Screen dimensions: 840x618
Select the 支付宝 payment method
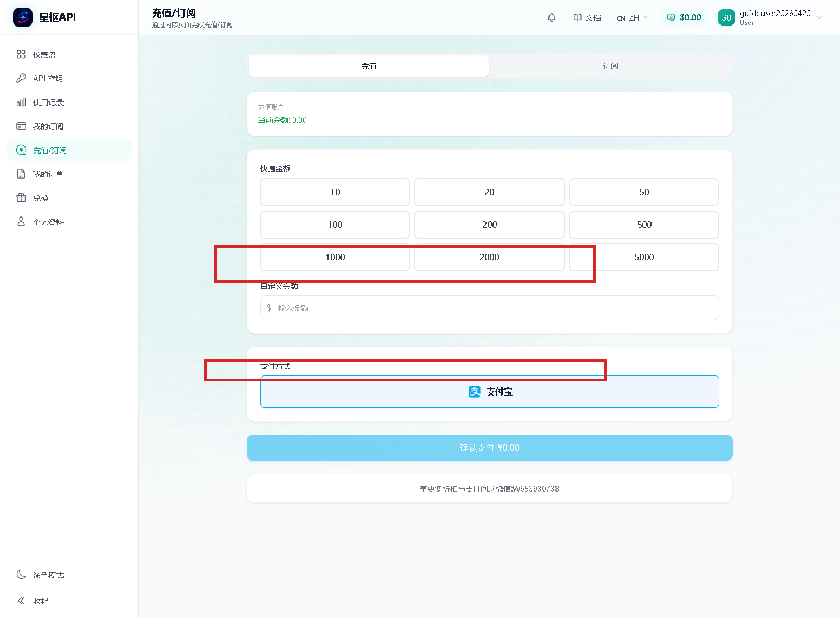coord(489,392)
